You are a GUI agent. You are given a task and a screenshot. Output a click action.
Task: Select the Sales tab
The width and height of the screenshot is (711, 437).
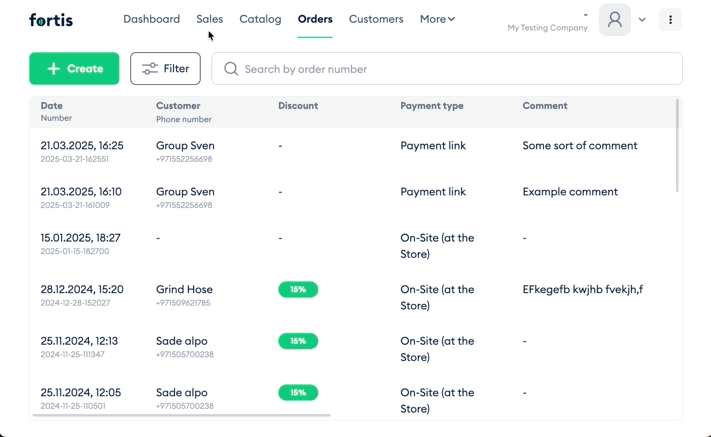tap(209, 19)
